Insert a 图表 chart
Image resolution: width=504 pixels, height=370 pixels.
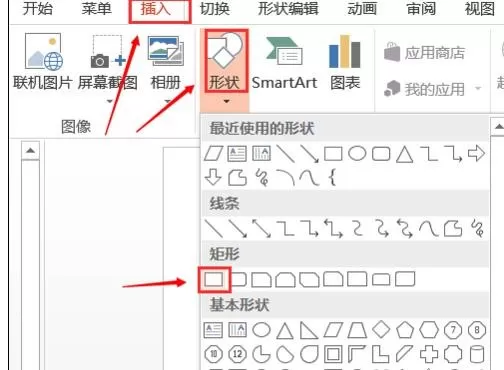(x=345, y=63)
